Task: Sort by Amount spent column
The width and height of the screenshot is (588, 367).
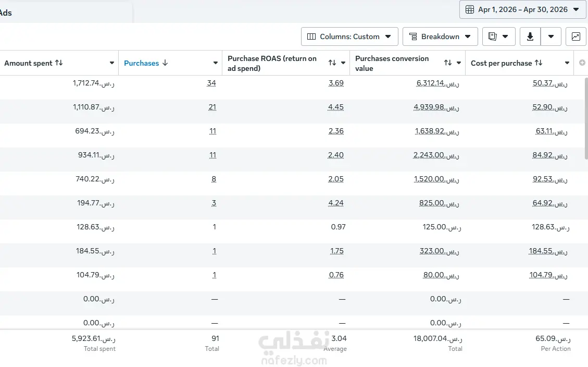Action: point(59,63)
